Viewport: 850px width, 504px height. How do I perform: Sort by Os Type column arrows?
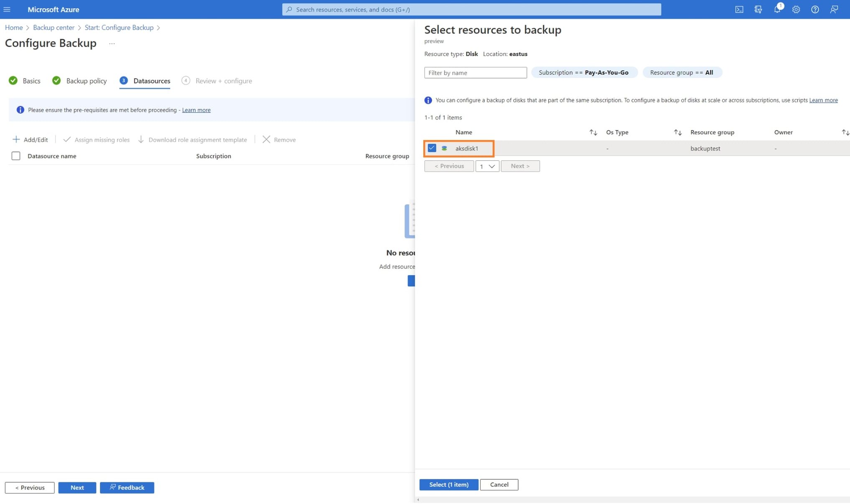point(677,132)
